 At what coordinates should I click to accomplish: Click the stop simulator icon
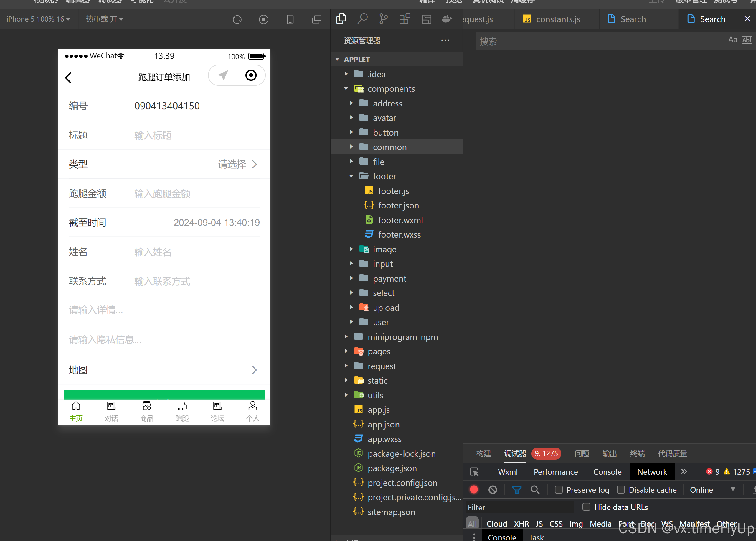tap(263, 19)
